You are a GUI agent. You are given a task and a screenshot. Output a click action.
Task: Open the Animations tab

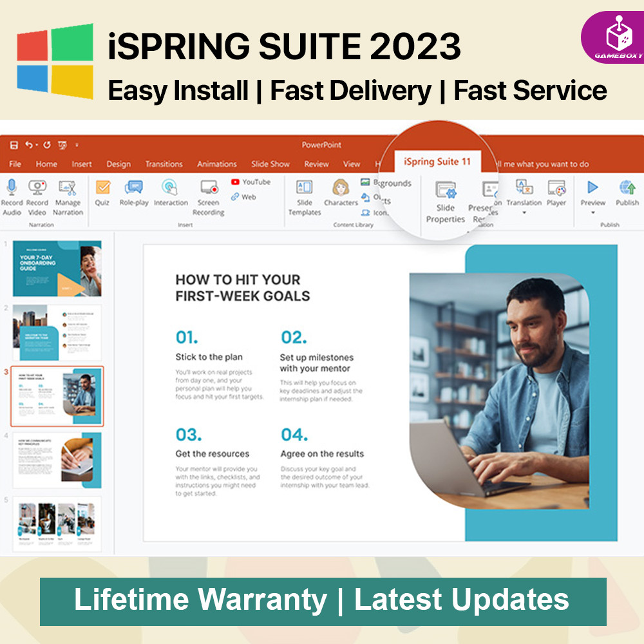[217, 164]
